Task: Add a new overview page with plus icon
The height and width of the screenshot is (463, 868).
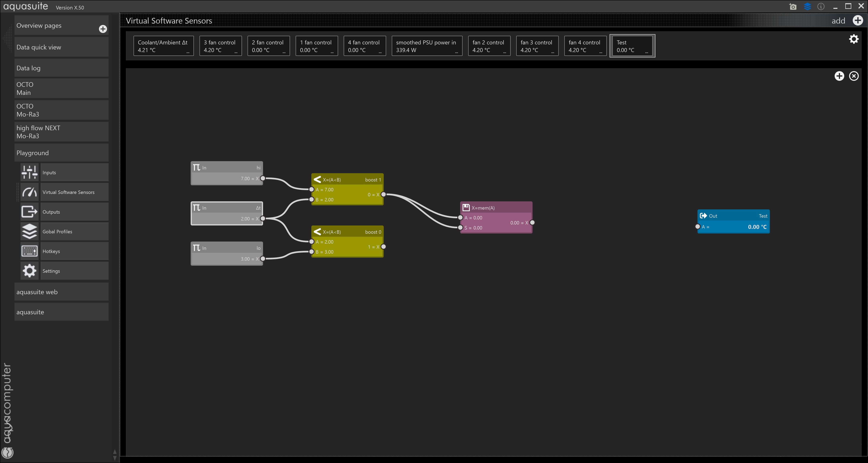Action: coord(103,29)
